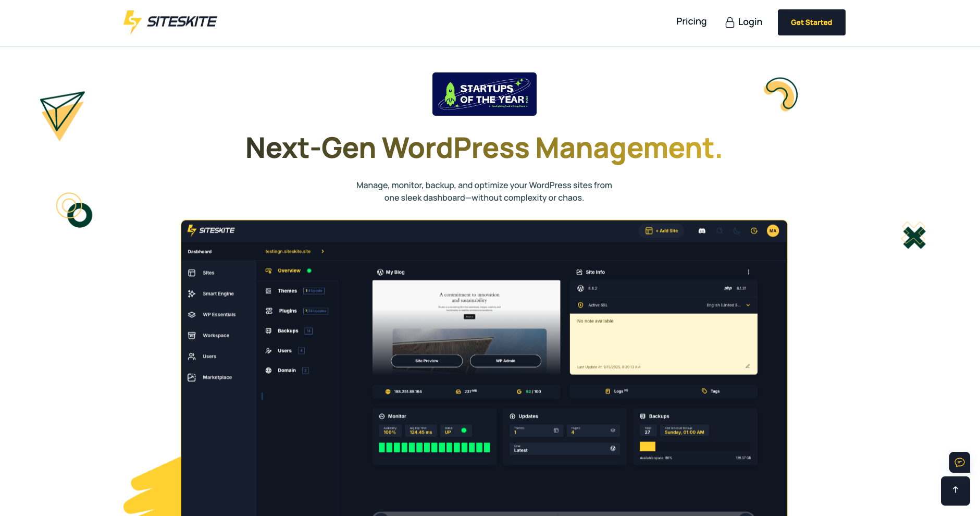Open Marketplace in the dashboard sidebar

tap(217, 377)
